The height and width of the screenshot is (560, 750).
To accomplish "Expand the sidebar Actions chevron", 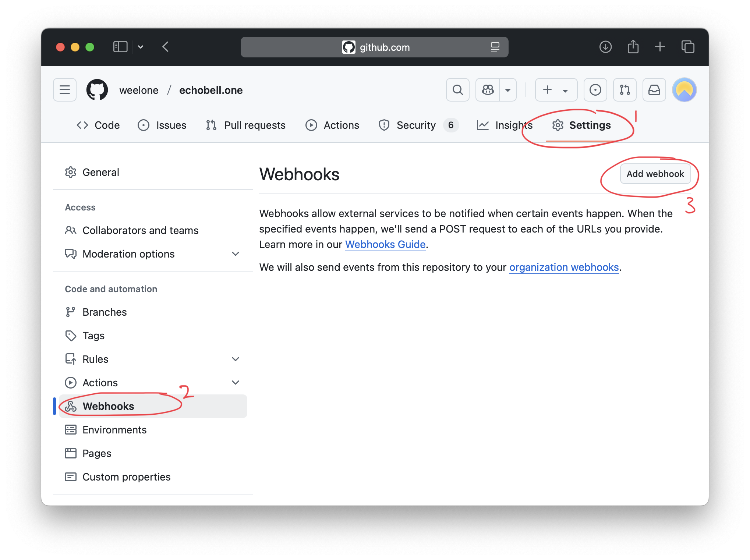I will pyautogui.click(x=236, y=383).
